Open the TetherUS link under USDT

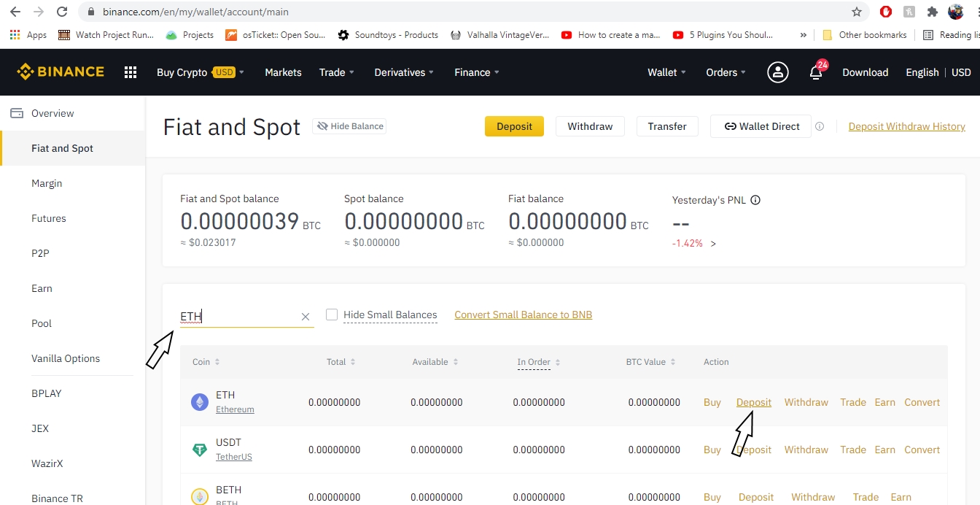tap(234, 457)
